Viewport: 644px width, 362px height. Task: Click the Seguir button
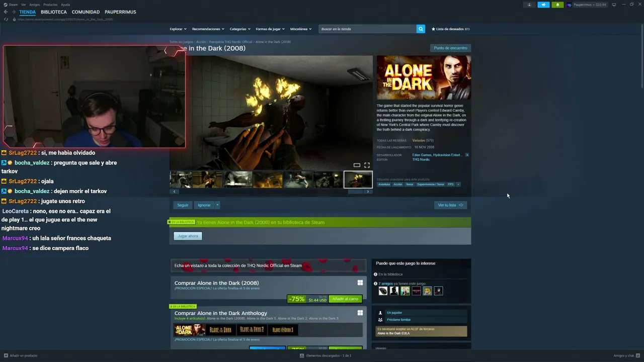183,205
